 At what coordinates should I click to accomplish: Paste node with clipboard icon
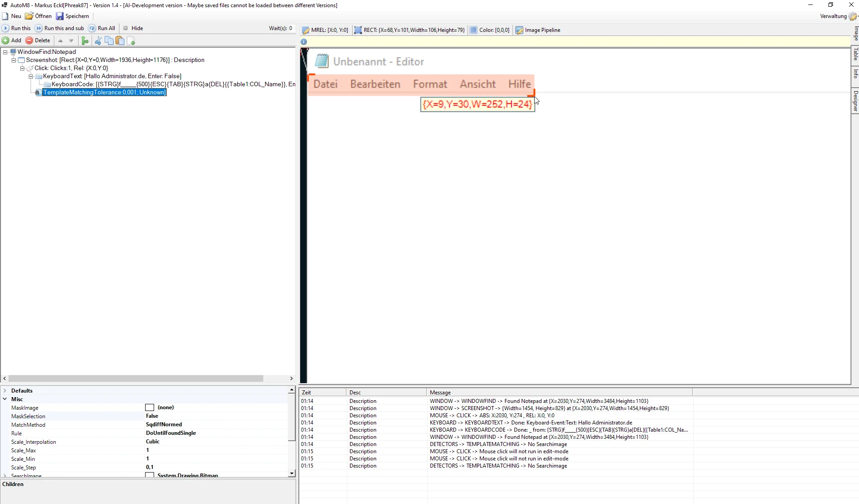[x=120, y=41]
